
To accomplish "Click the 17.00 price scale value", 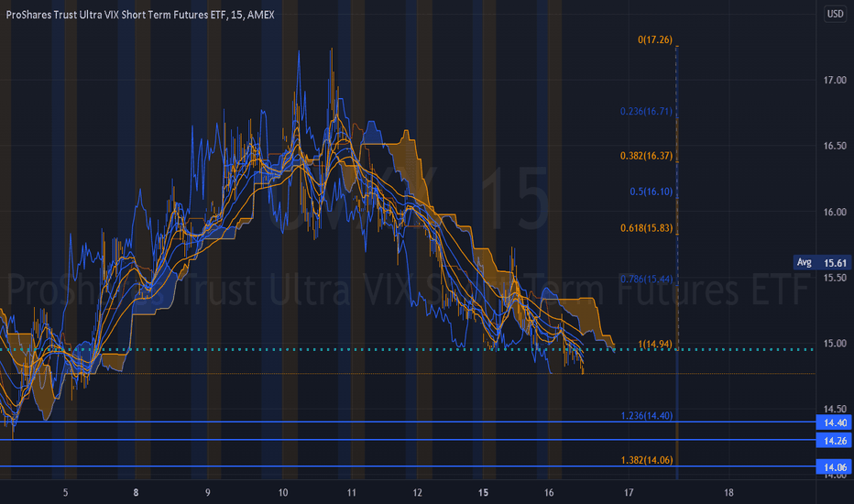I will coord(835,80).
